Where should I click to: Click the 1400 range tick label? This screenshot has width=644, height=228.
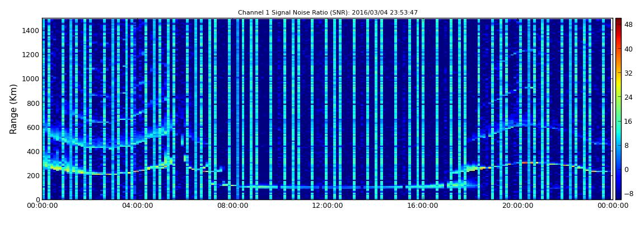[31, 30]
